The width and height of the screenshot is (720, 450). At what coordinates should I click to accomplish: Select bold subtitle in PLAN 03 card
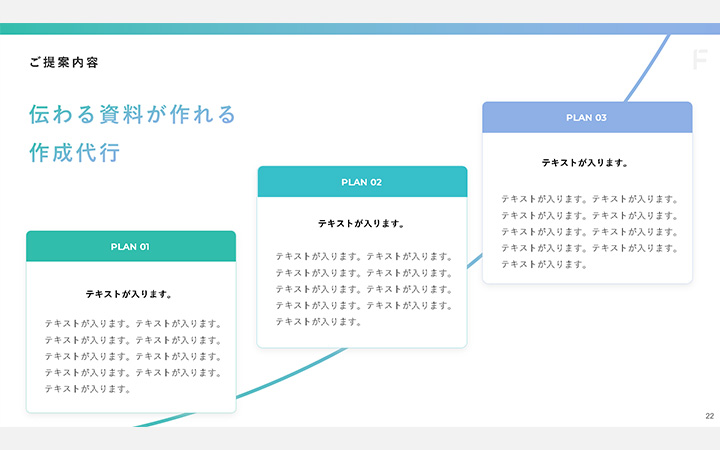pyautogui.click(x=587, y=162)
